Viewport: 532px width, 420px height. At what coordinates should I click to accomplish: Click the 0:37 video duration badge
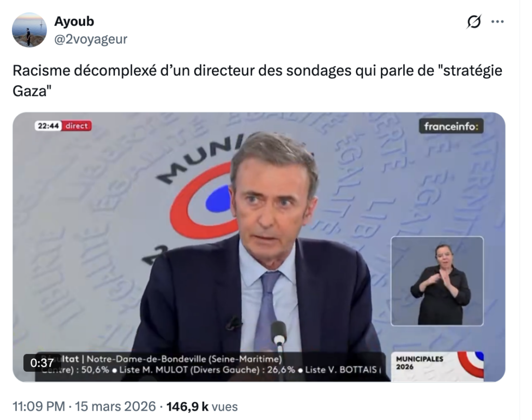[x=42, y=363]
